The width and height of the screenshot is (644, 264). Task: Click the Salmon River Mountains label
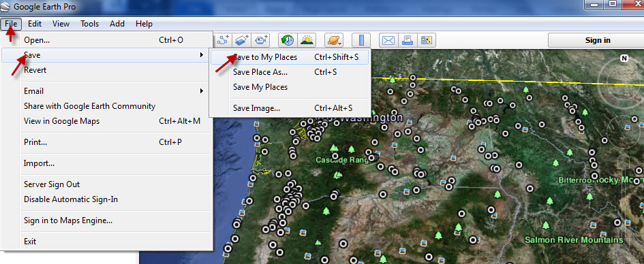pyautogui.click(x=574, y=240)
